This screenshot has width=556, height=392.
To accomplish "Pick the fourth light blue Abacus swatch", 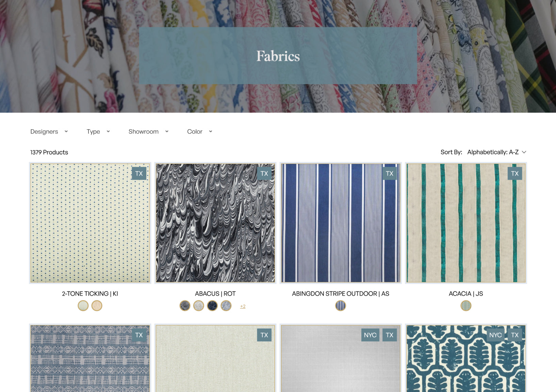I will point(226,306).
